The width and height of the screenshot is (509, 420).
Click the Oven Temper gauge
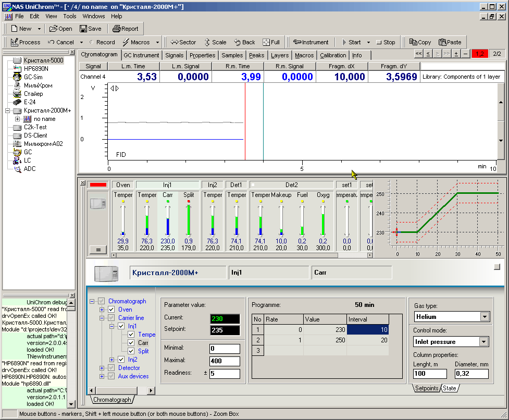(123, 220)
